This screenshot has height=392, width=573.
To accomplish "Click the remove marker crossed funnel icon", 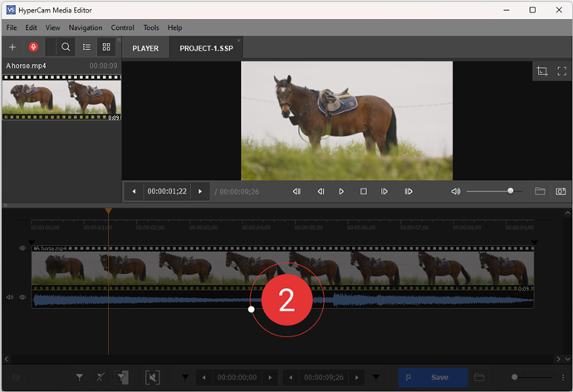I will (100, 377).
